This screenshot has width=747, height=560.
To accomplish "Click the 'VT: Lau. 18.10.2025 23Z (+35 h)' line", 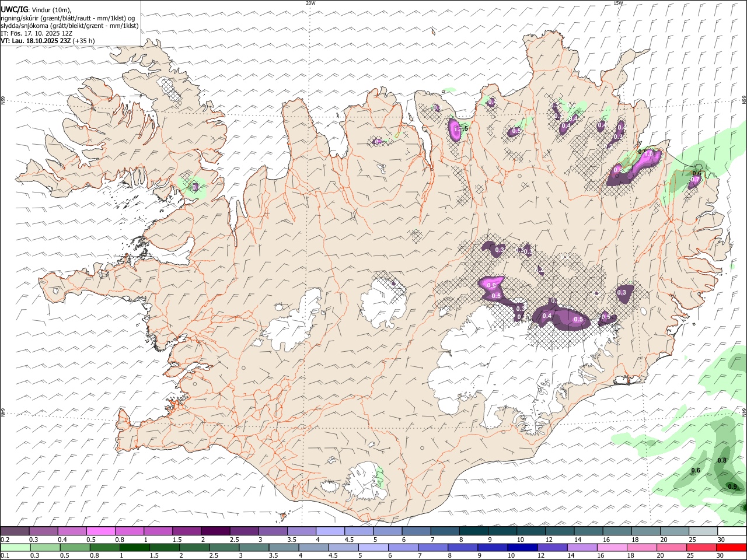I will tap(48, 41).
